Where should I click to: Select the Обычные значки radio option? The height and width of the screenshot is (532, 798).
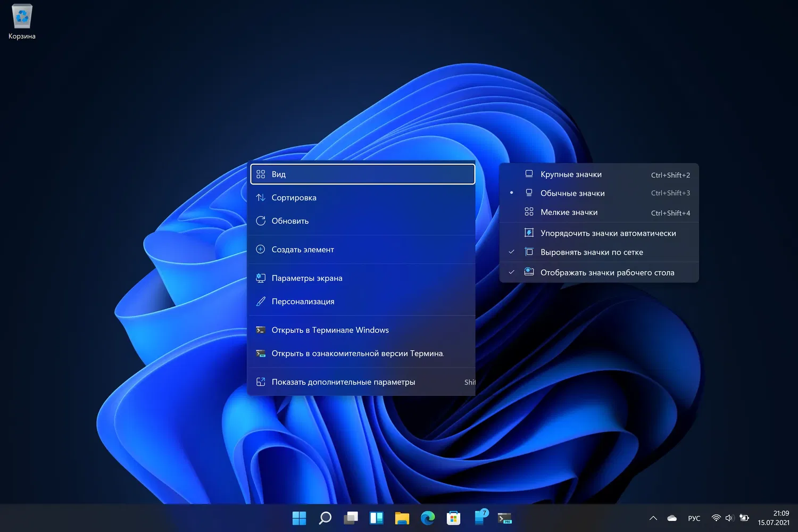tap(572, 193)
